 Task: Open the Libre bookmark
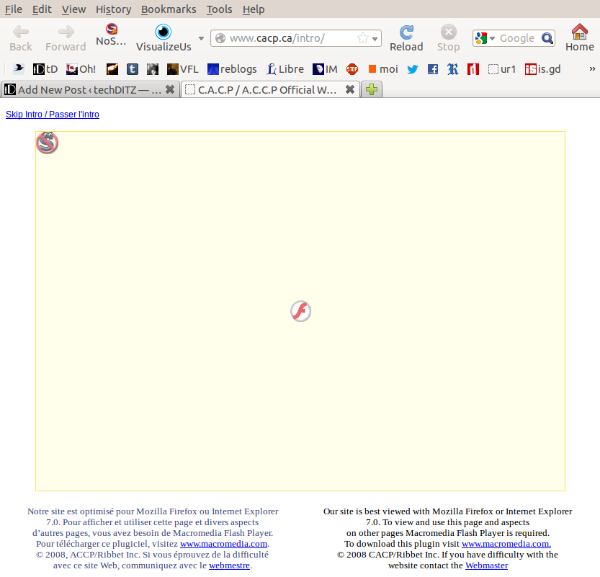(x=285, y=69)
